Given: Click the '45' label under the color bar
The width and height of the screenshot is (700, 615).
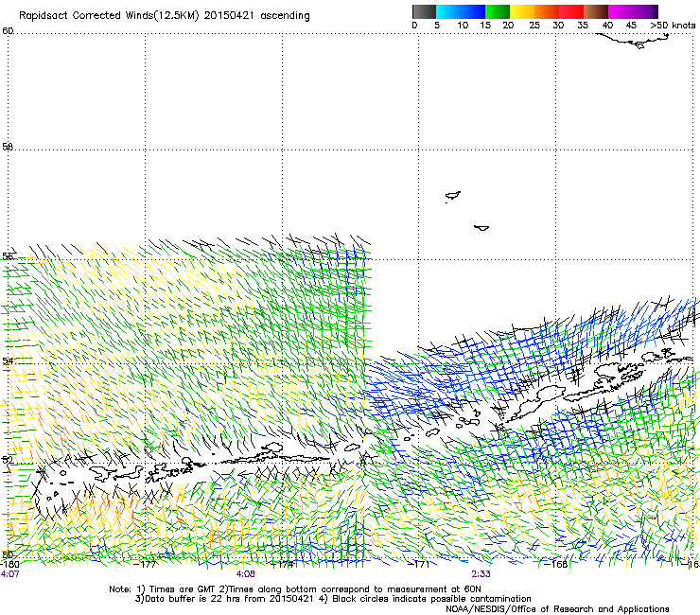Looking at the screenshot, I should (631, 26).
